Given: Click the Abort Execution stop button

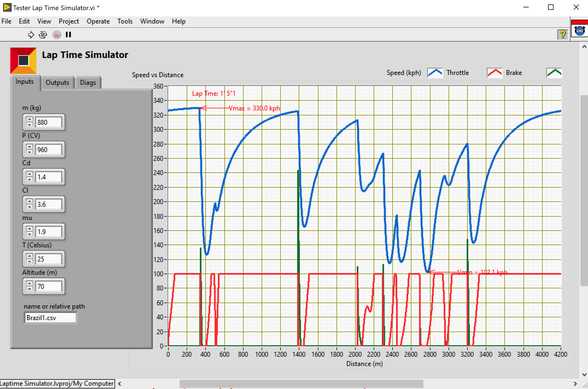Looking at the screenshot, I should click(x=57, y=35).
